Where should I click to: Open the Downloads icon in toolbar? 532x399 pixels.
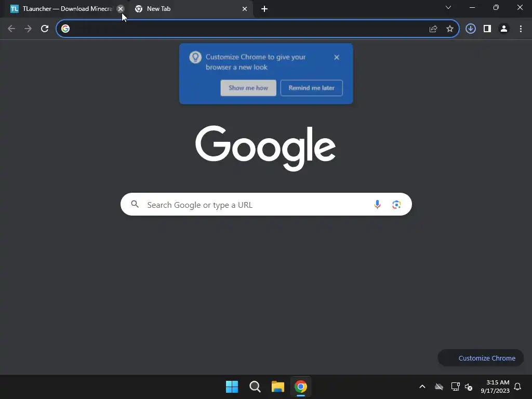click(471, 29)
